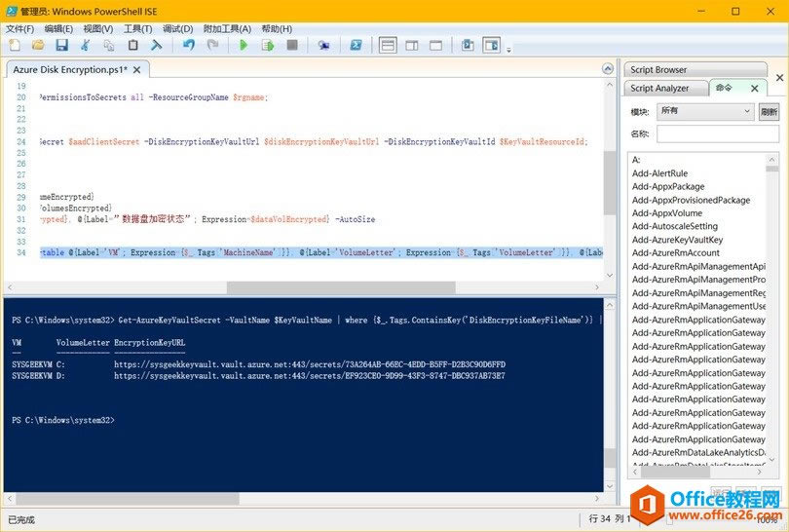The image size is (789, 532).
Task: Stop execution with the grey square icon
Action: click(x=292, y=45)
